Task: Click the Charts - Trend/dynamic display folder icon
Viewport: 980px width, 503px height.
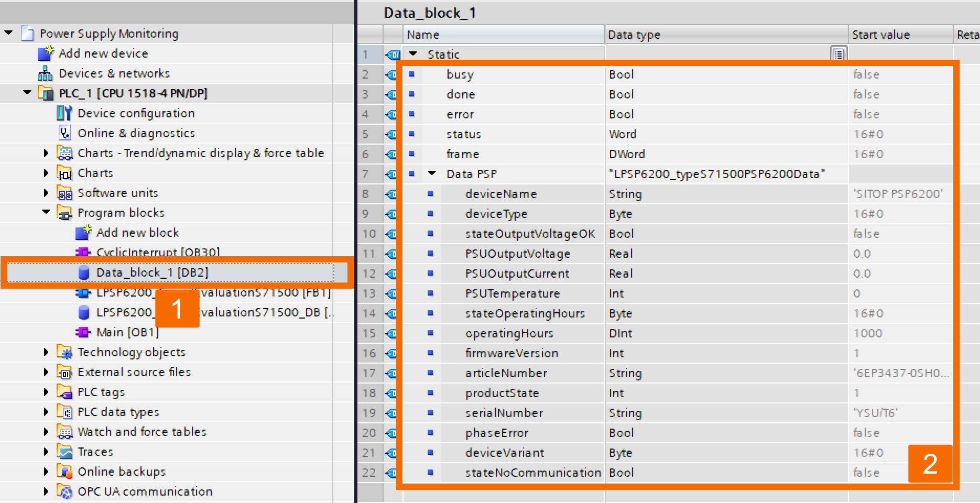Action: 64,153
